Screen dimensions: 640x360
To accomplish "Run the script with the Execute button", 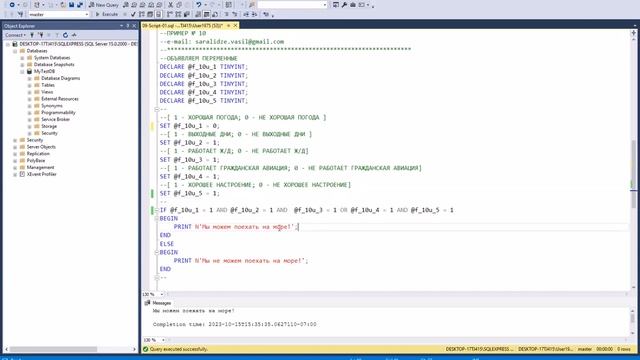I will point(107,14).
